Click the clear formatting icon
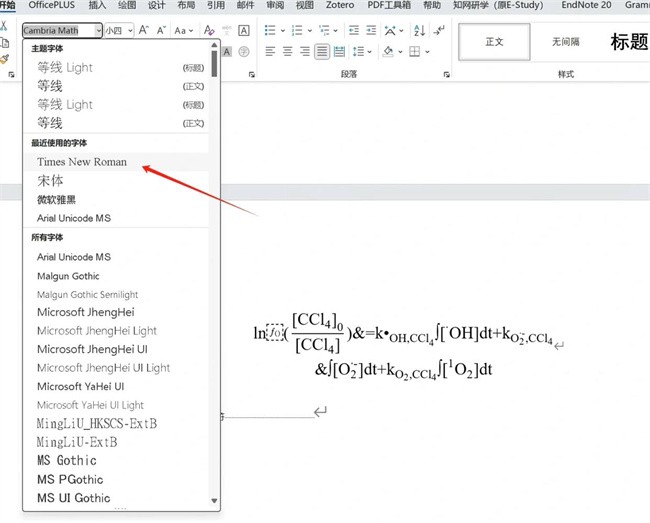 tap(211, 31)
